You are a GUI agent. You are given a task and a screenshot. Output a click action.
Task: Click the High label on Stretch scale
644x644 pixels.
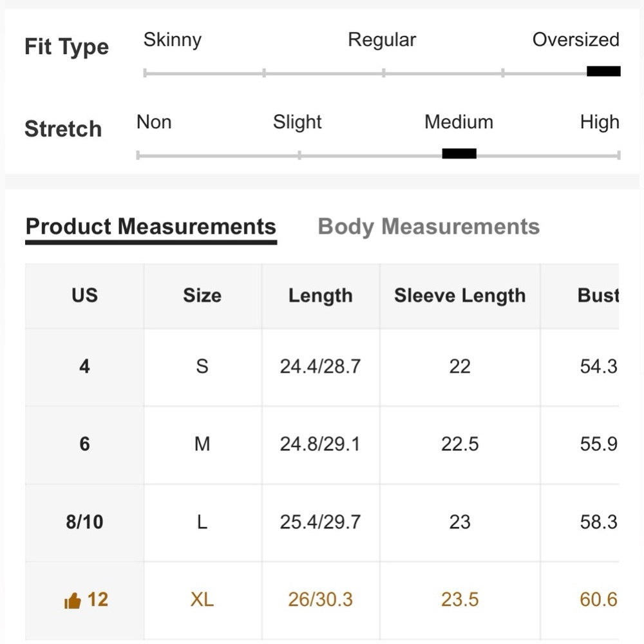599,122
